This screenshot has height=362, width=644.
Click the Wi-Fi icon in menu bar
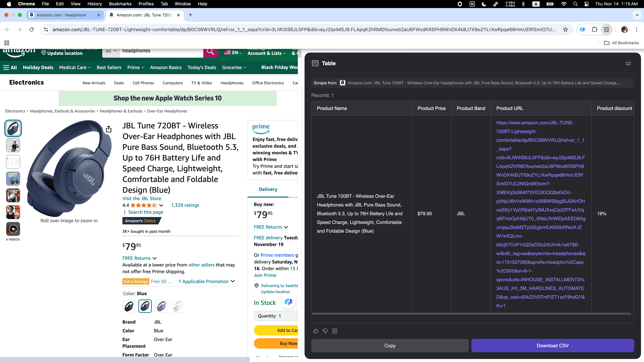pos(564,4)
